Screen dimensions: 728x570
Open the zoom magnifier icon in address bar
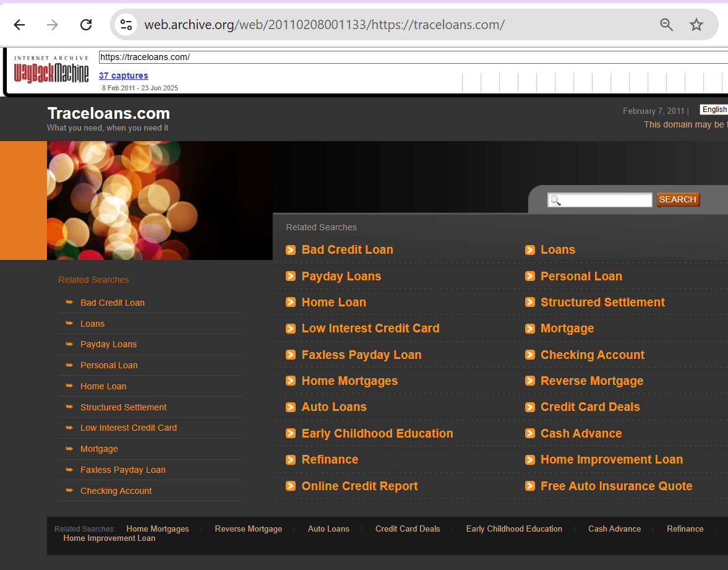tap(666, 25)
